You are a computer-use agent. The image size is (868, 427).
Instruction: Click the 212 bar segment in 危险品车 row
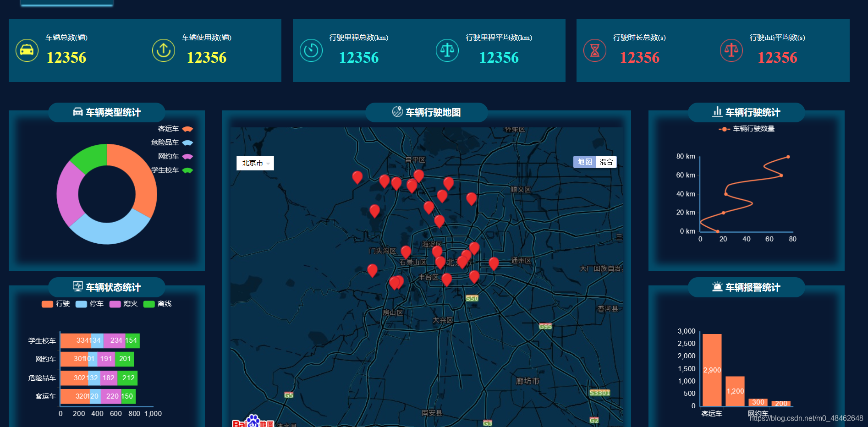pos(127,378)
